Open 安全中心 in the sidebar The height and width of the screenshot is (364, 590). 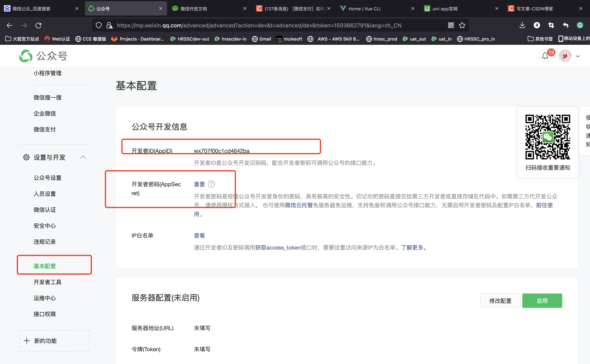coord(45,226)
